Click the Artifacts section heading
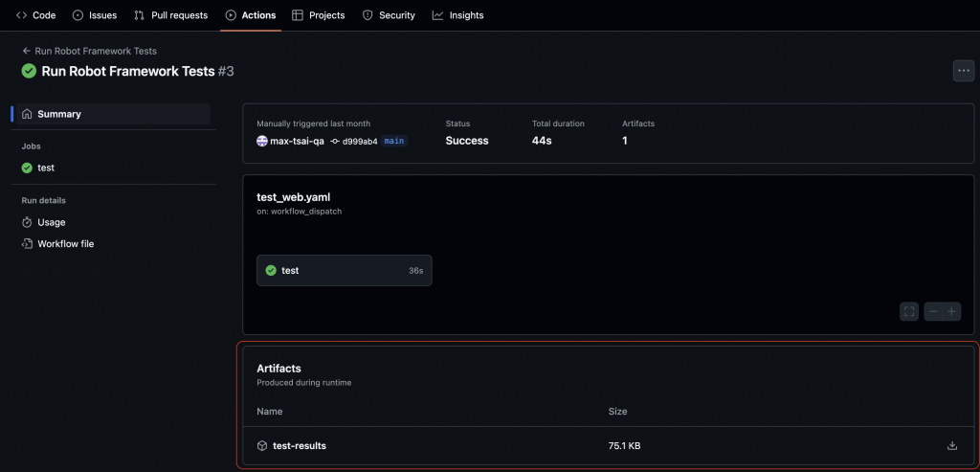The image size is (980, 472). point(278,369)
